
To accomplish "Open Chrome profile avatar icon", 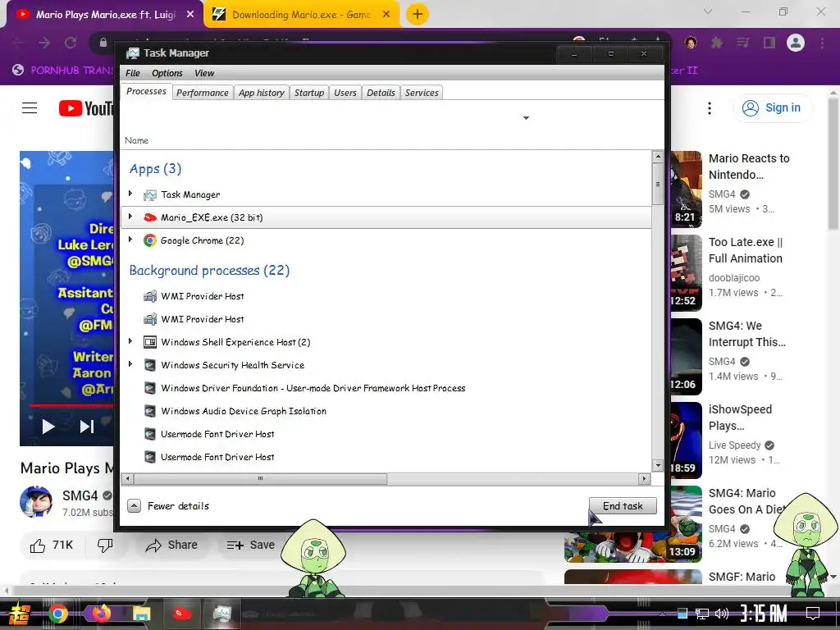I will [796, 43].
